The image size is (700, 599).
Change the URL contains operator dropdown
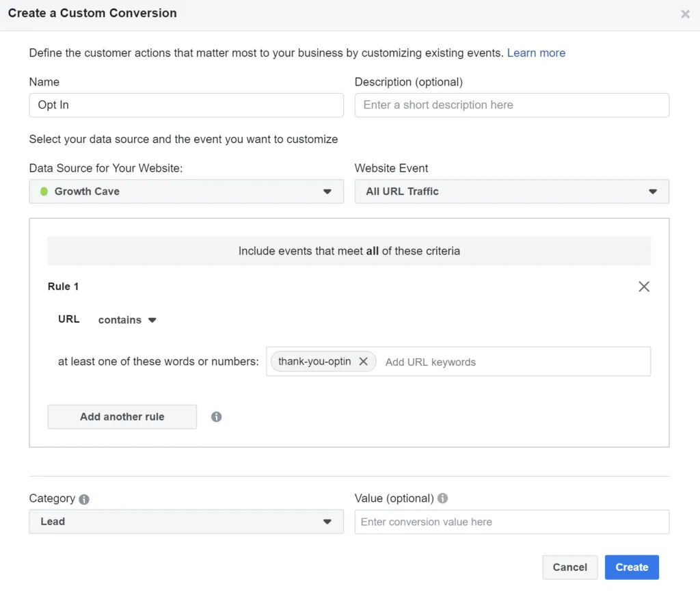(x=127, y=320)
